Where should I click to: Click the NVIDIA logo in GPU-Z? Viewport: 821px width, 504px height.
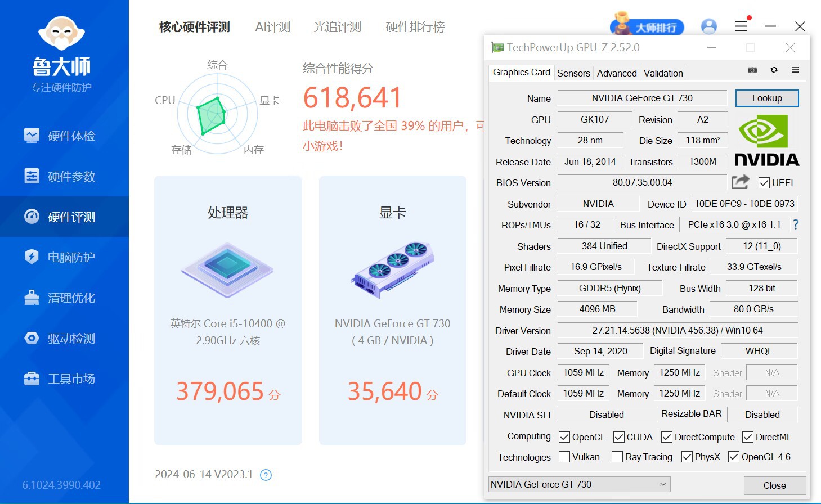point(766,140)
